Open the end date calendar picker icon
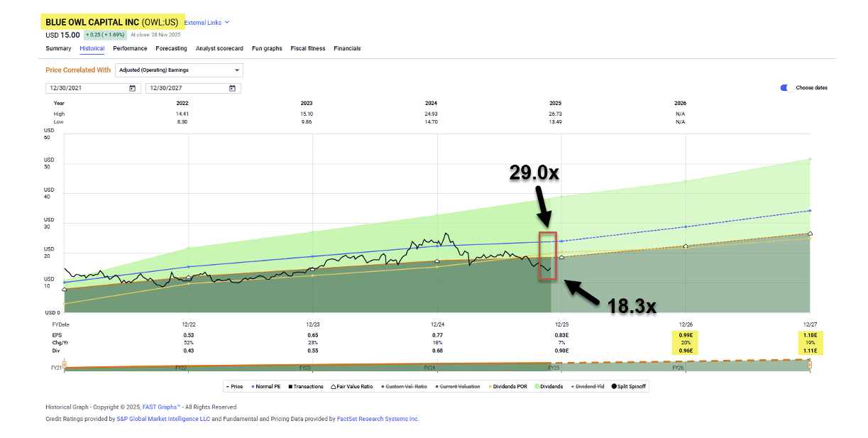The width and height of the screenshot is (868, 438). point(232,88)
